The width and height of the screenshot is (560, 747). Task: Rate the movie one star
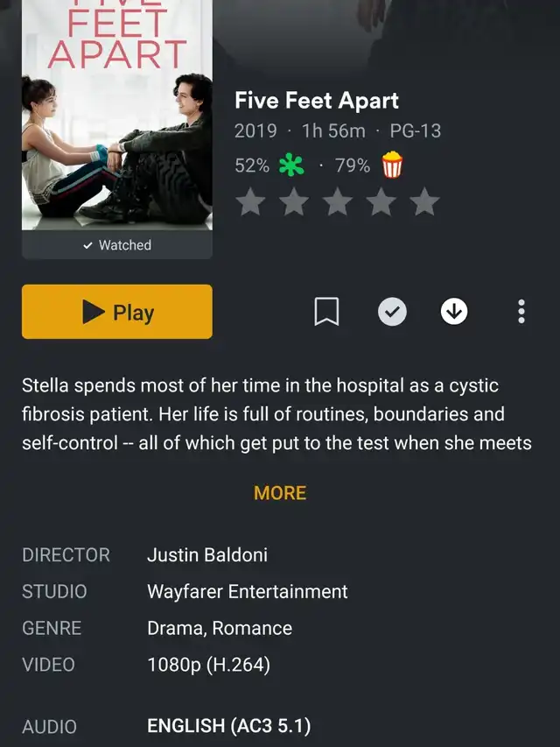tap(250, 202)
